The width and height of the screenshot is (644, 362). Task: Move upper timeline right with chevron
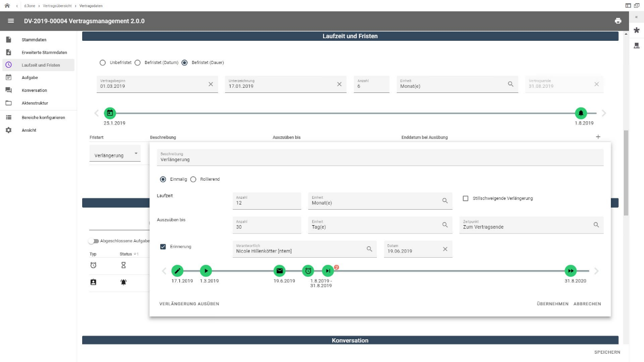tap(604, 113)
